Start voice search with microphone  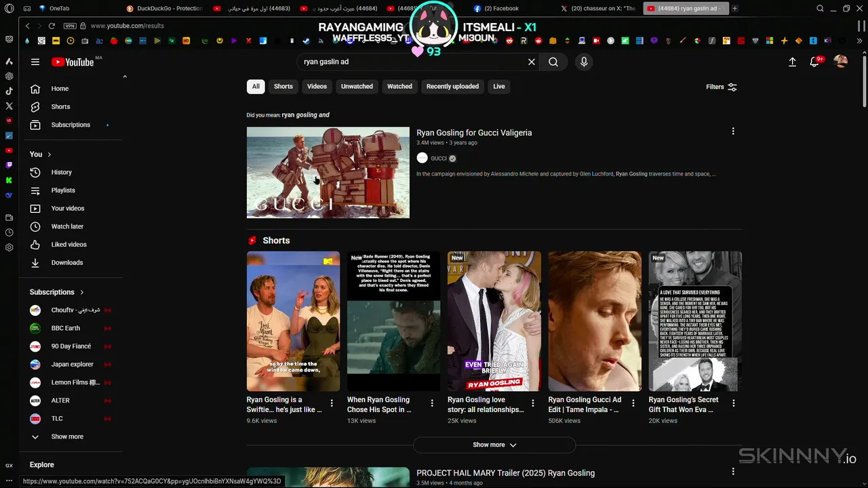click(x=584, y=62)
